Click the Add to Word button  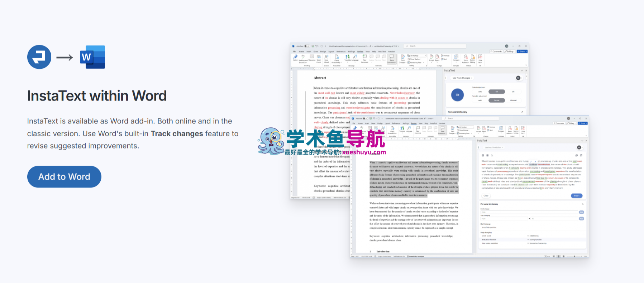[x=64, y=177]
